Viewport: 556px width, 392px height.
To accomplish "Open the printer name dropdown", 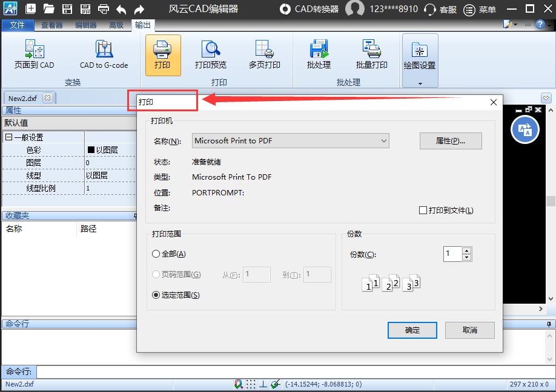I will click(x=383, y=140).
